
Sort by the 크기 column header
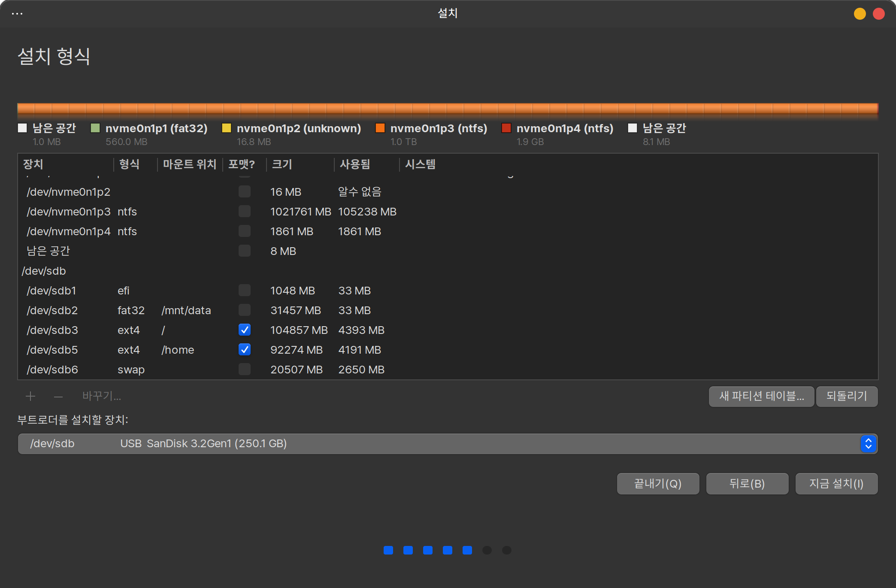[282, 164]
